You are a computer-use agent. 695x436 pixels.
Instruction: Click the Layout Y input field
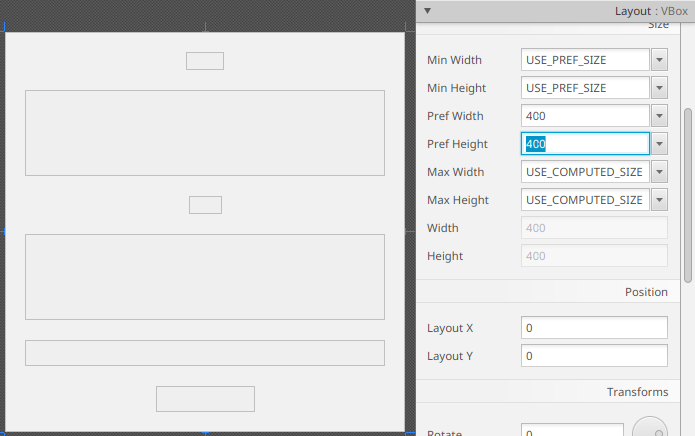coord(594,356)
